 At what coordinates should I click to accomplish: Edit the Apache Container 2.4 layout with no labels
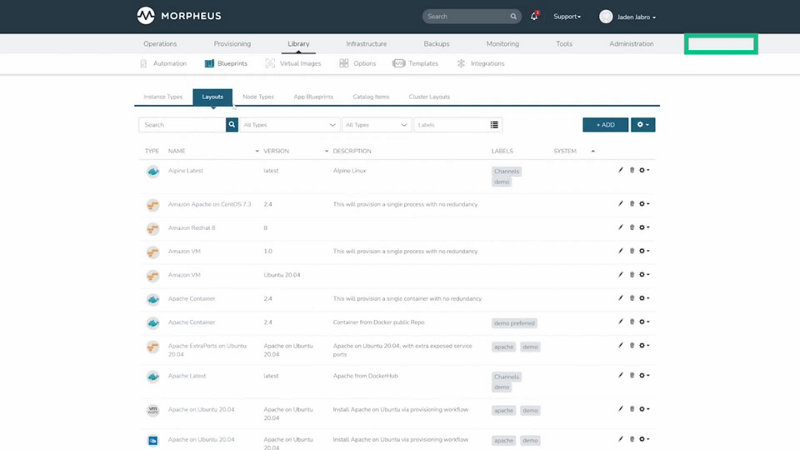(620, 298)
